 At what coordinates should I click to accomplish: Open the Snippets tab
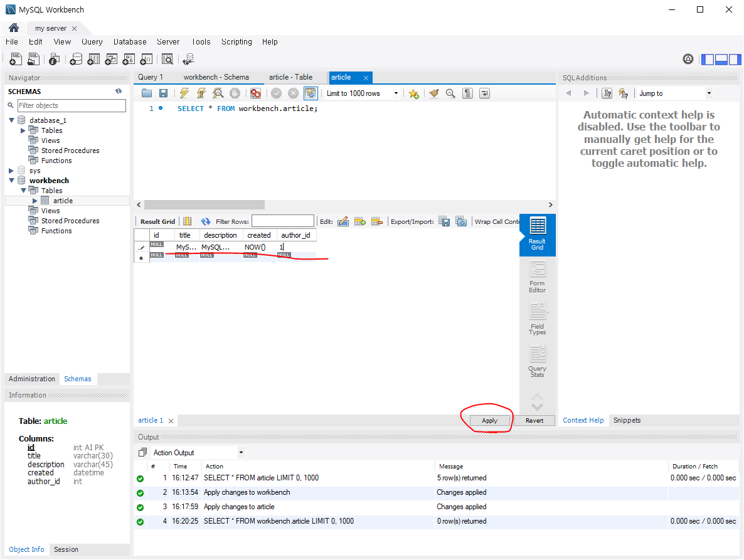click(x=627, y=420)
